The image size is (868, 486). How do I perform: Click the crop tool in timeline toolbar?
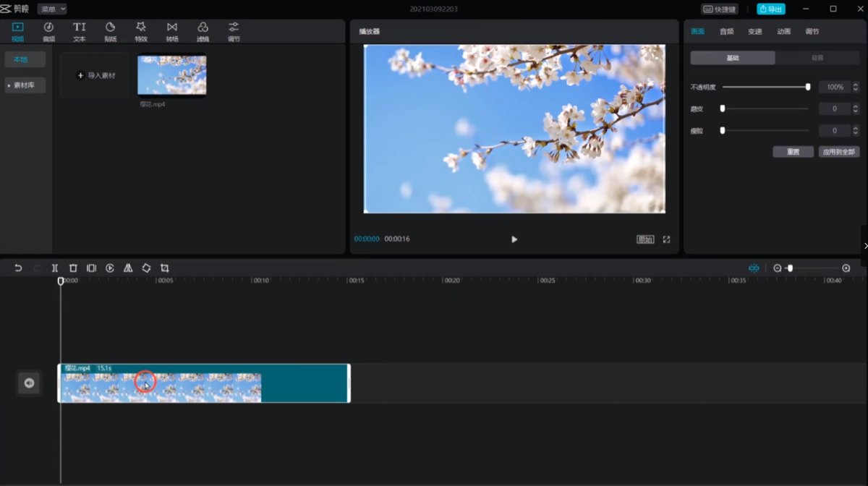pyautogui.click(x=165, y=268)
